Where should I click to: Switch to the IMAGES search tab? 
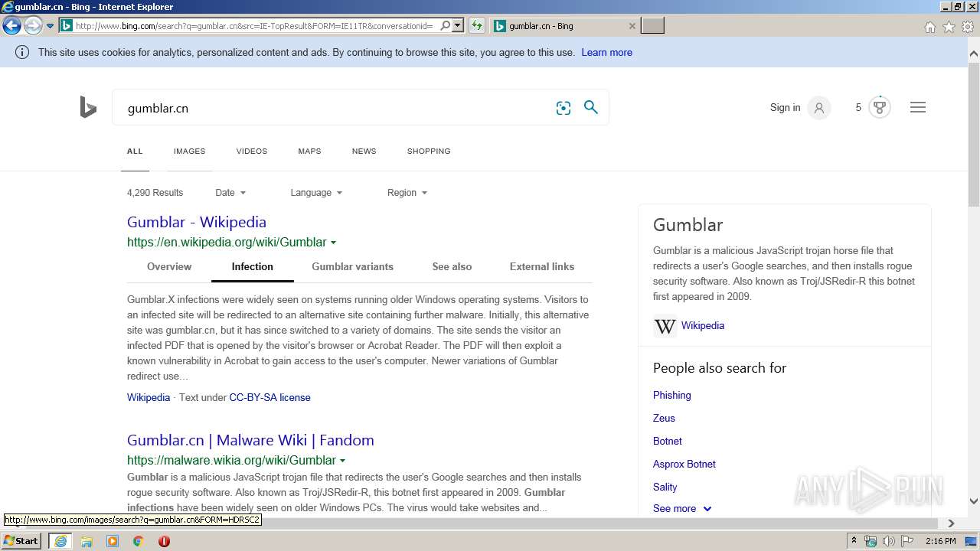[189, 151]
